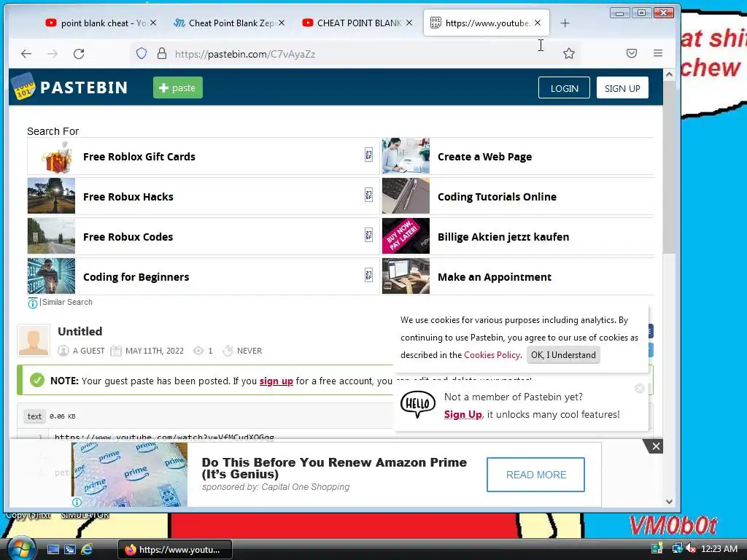This screenshot has height=560, width=747.
Task: Click the ad info icon on banner
Action: pyautogui.click(x=77, y=502)
